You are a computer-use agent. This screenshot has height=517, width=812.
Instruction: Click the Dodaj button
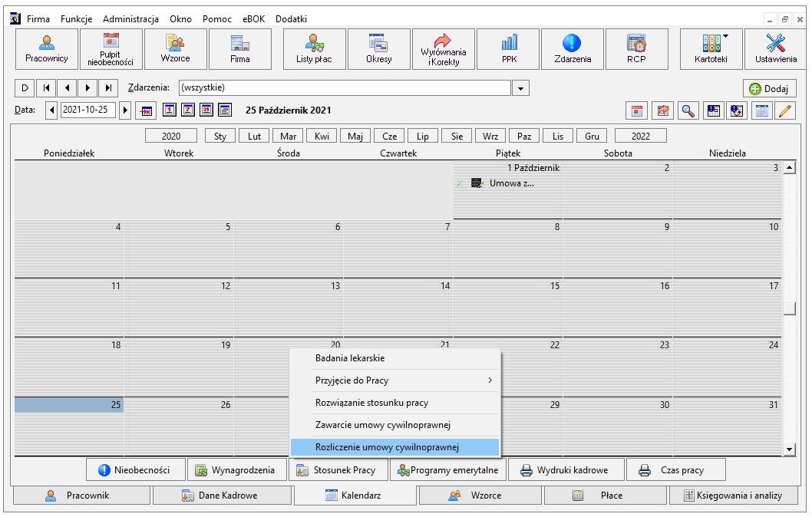(x=769, y=88)
